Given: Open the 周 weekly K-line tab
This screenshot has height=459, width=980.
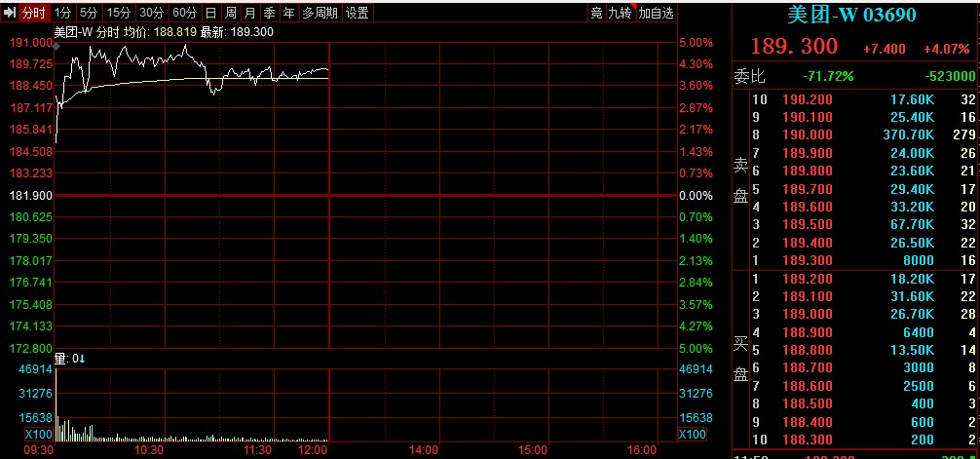Looking at the screenshot, I should [231, 13].
